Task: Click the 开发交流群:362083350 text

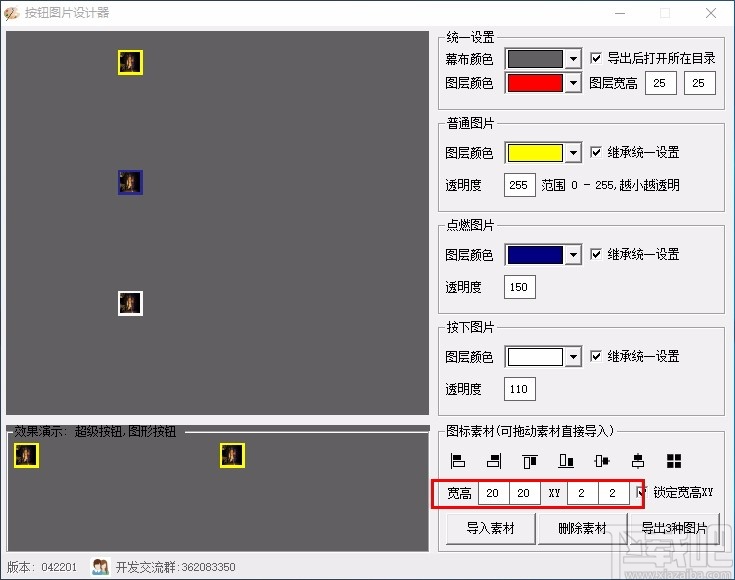Action: coord(175,567)
